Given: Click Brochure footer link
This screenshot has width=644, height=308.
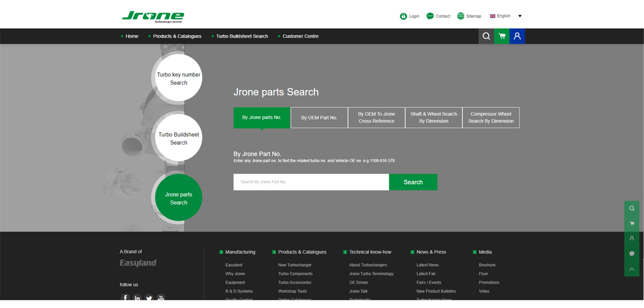Looking at the screenshot, I should coord(487,265).
